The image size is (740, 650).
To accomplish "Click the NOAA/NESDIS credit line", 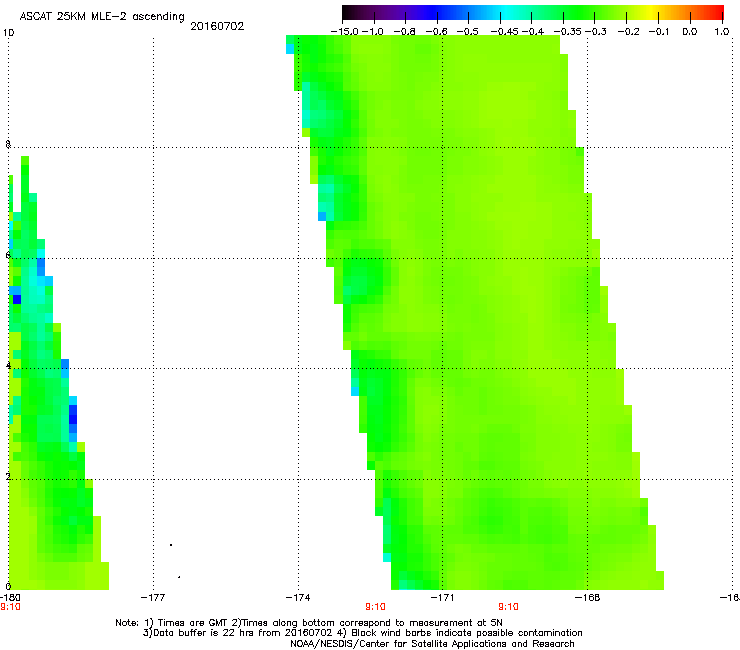I will 432,644.
